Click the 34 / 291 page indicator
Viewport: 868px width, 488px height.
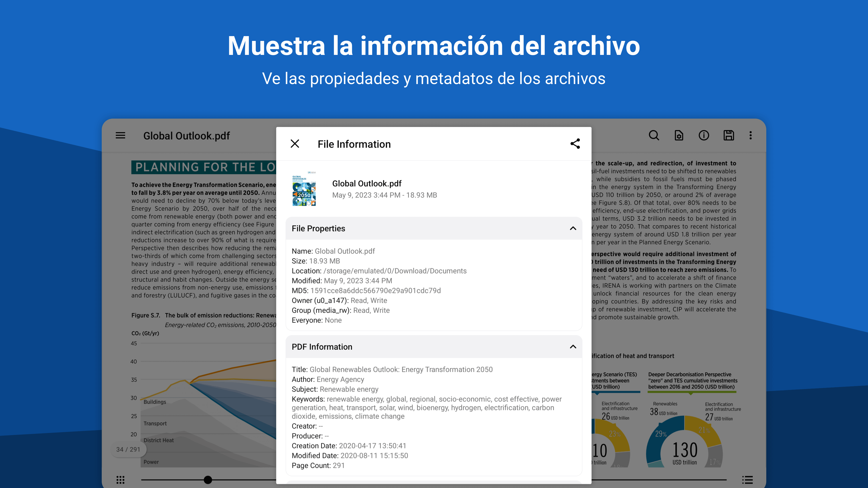coord(128,449)
